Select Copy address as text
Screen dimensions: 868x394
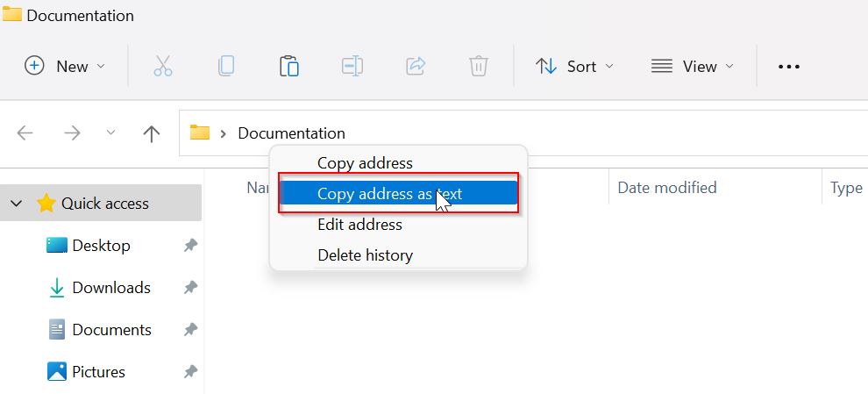tap(389, 194)
